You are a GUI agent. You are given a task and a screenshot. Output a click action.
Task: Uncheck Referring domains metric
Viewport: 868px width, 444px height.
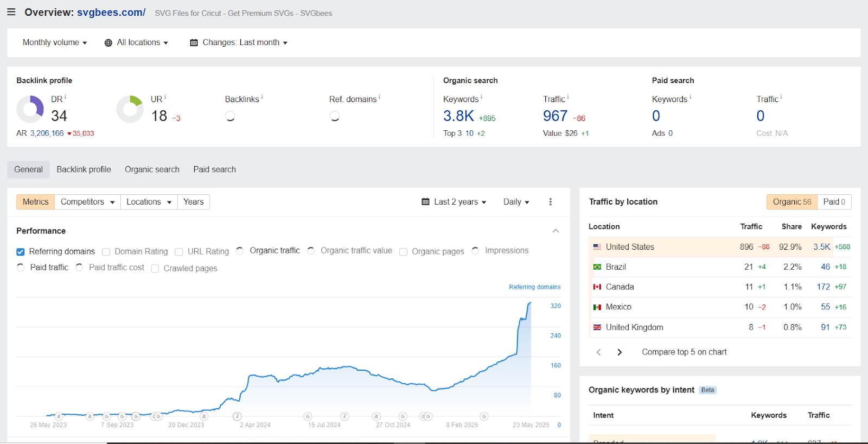point(21,252)
